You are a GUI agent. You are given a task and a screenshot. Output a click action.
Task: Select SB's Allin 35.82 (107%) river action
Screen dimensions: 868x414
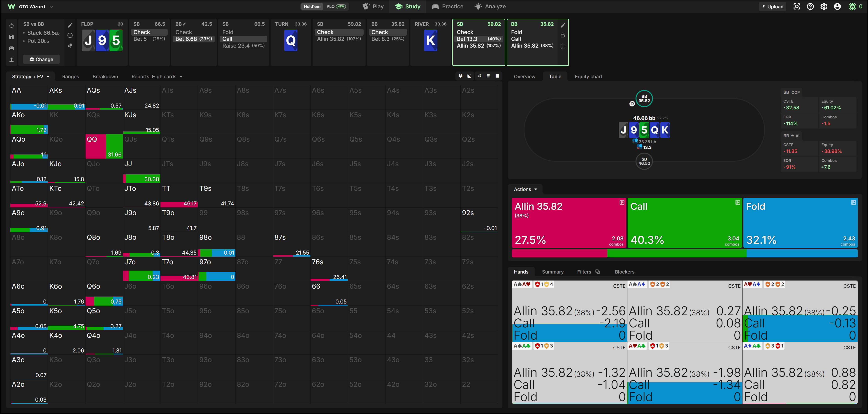tap(478, 46)
